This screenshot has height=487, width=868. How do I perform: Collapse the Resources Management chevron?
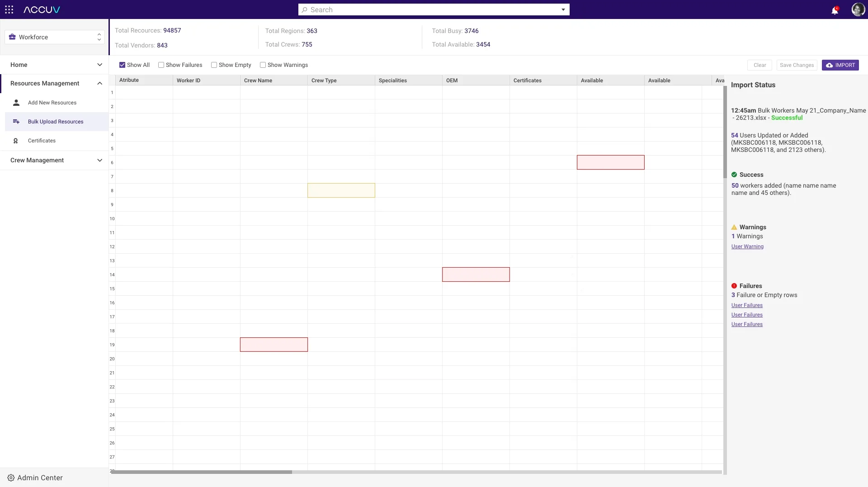point(99,83)
